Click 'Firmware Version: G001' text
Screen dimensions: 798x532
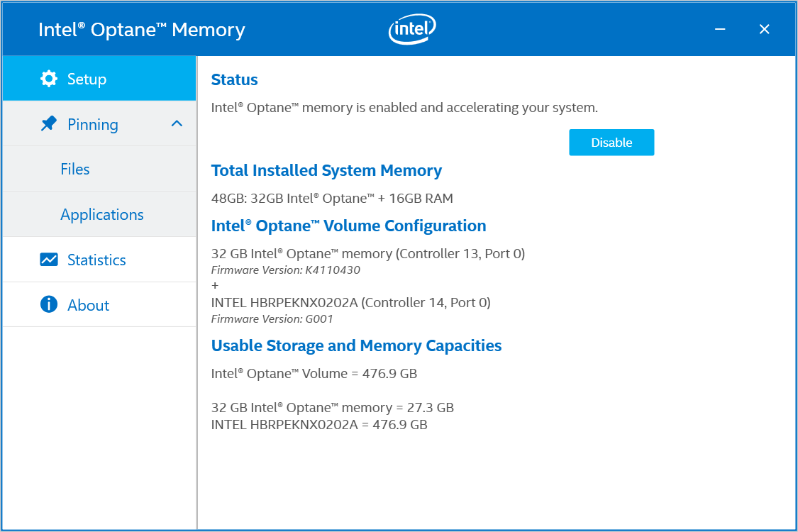tap(272, 318)
